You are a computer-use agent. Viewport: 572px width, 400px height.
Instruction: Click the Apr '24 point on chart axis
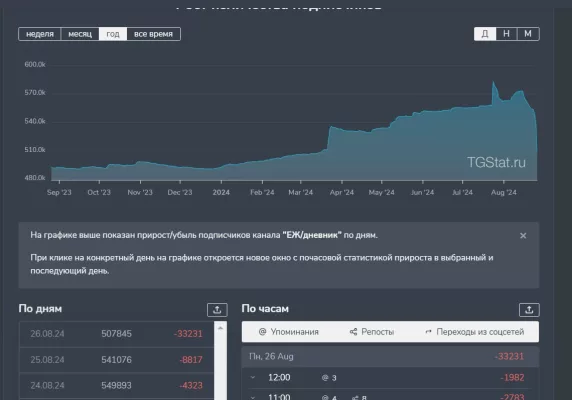tap(342, 192)
